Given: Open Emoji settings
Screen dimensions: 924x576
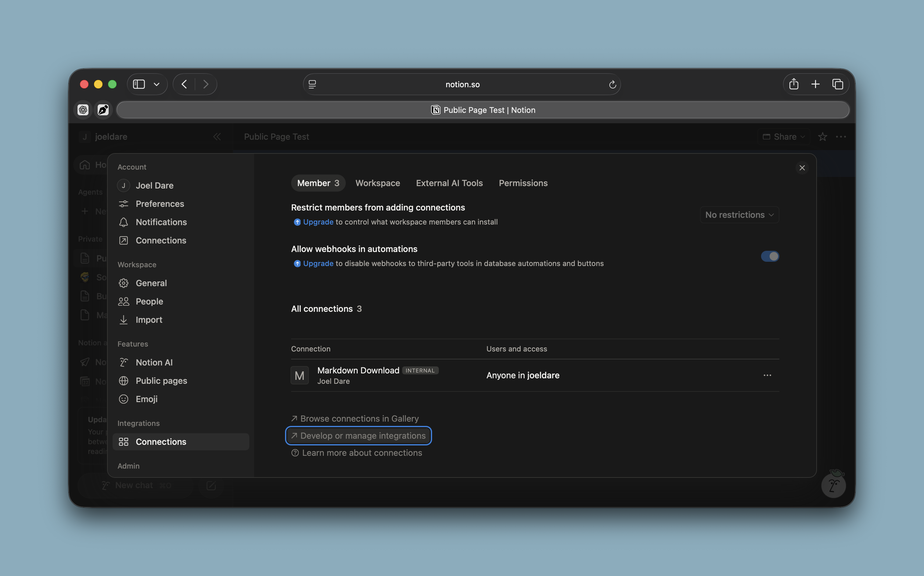Looking at the screenshot, I should [181, 399].
